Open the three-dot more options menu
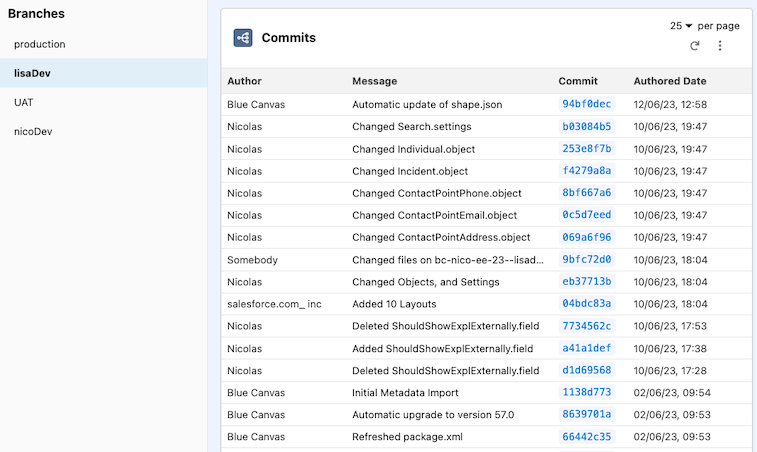Viewport: 757px width, 452px height. tap(720, 46)
